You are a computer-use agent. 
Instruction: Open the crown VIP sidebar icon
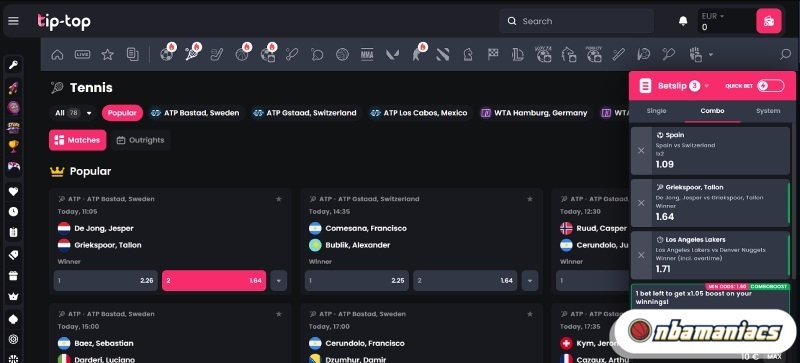tap(13, 296)
